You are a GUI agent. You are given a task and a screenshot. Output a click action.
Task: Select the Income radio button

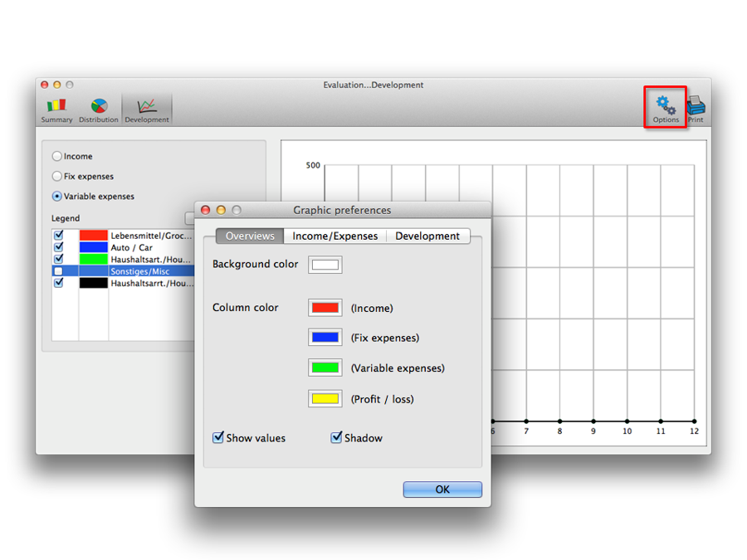coord(57,156)
